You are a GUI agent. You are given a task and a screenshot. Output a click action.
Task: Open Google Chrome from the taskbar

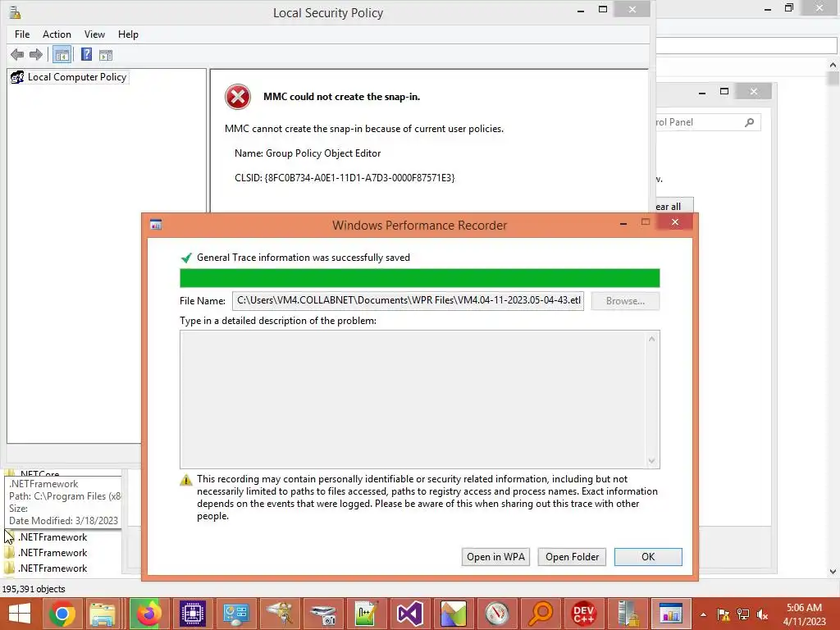62,614
